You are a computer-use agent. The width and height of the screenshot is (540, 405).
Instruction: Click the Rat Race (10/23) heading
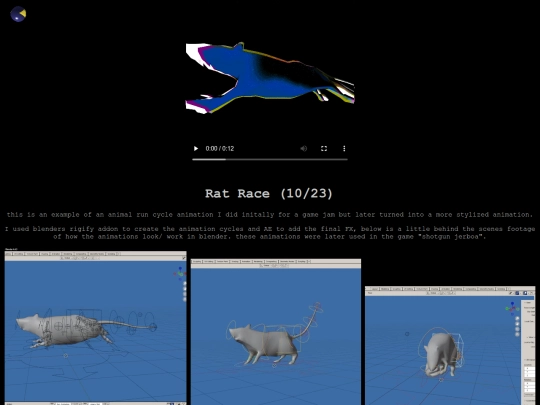tap(269, 194)
